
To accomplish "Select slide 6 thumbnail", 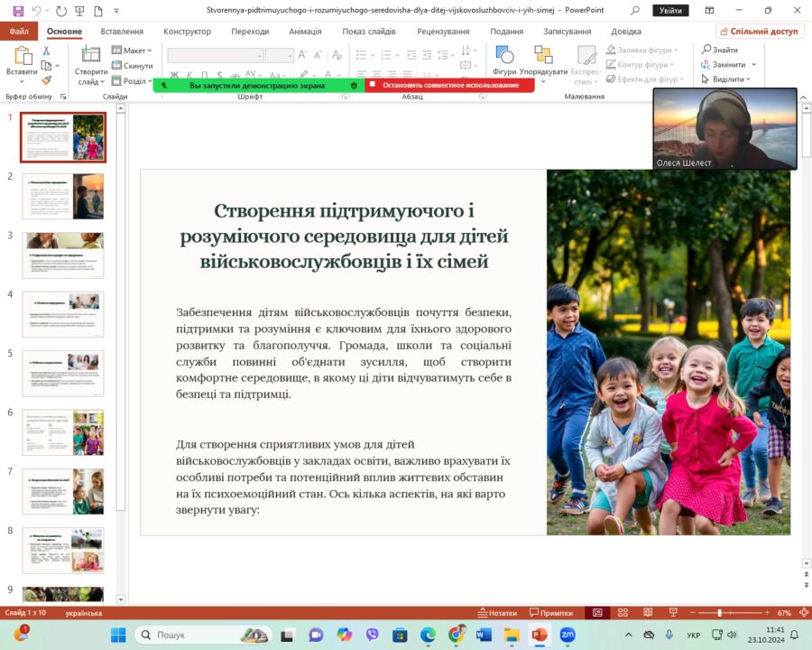I will [63, 432].
